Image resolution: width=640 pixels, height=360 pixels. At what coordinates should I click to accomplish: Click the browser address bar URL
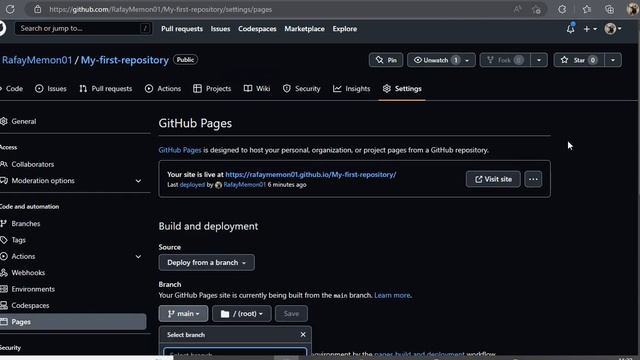pos(160,9)
